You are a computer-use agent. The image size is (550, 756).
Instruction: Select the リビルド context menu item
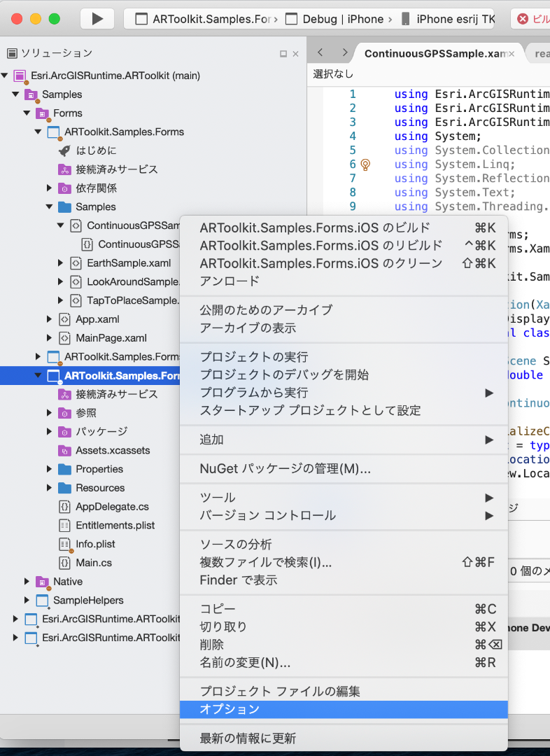coord(344,246)
